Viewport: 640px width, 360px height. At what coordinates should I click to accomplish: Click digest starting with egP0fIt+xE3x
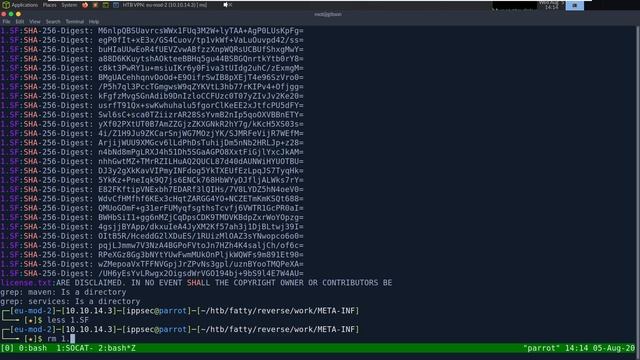pos(200,40)
